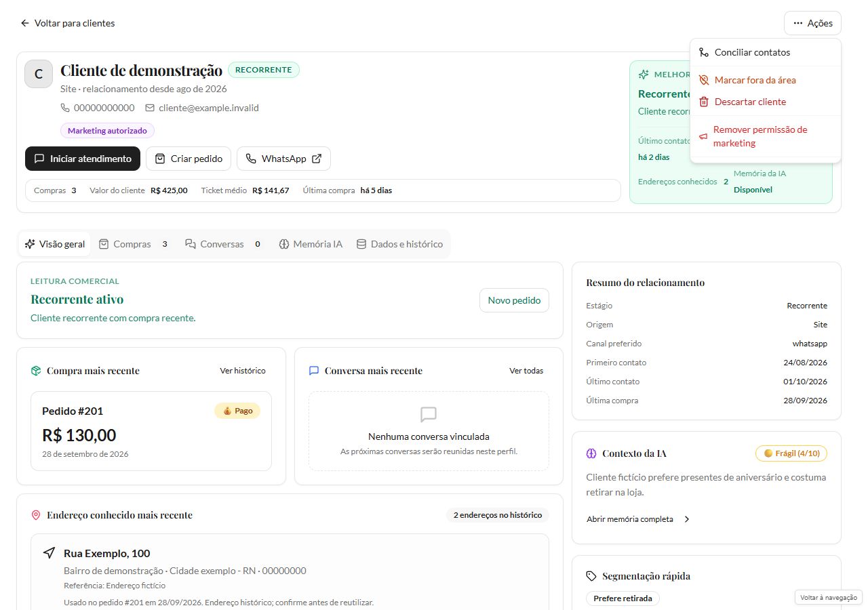Click the back arrow icon beside Voltar para clientes
The image size is (868, 610).
(x=25, y=23)
